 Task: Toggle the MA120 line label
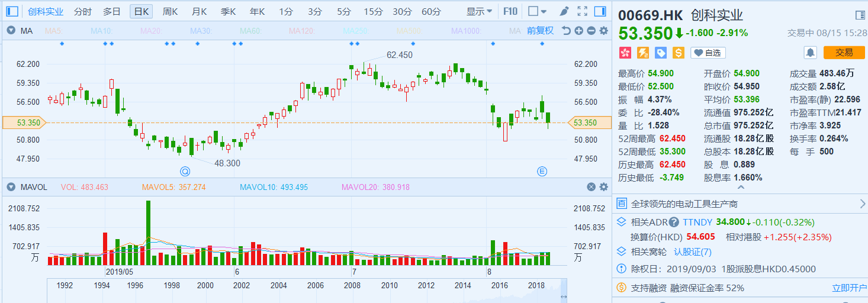coord(302,31)
